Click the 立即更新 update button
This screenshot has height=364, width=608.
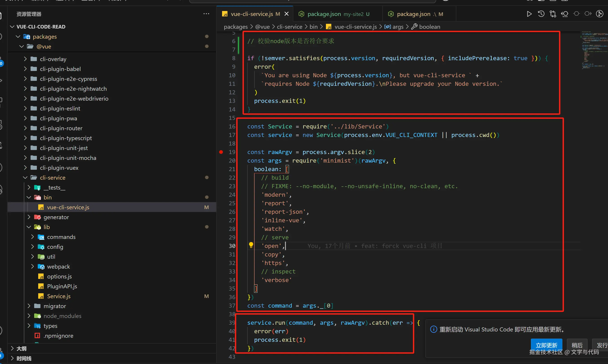[546, 345]
